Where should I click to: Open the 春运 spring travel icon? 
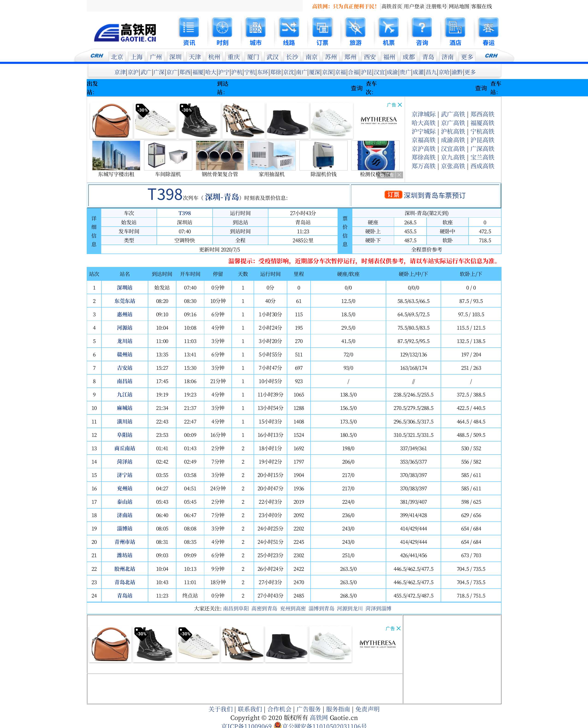tap(488, 27)
